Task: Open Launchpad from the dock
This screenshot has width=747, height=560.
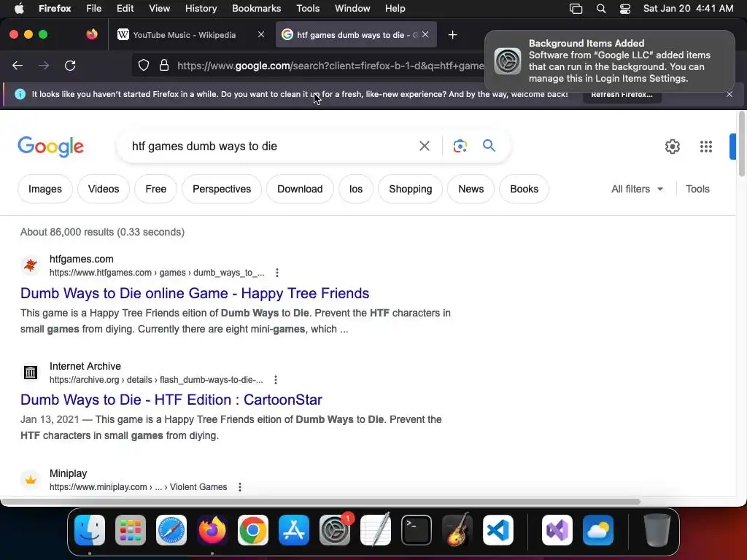Action: pyautogui.click(x=131, y=530)
